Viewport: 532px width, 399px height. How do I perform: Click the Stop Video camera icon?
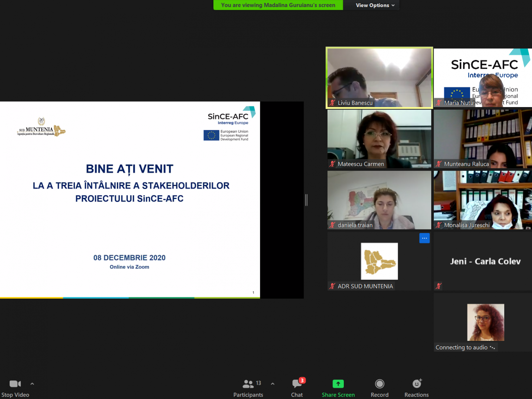[15, 384]
